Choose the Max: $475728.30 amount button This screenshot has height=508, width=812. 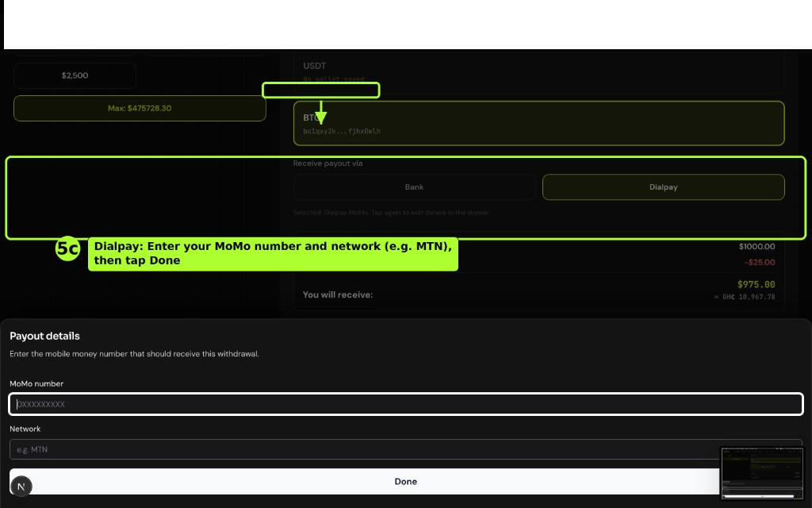pos(140,108)
